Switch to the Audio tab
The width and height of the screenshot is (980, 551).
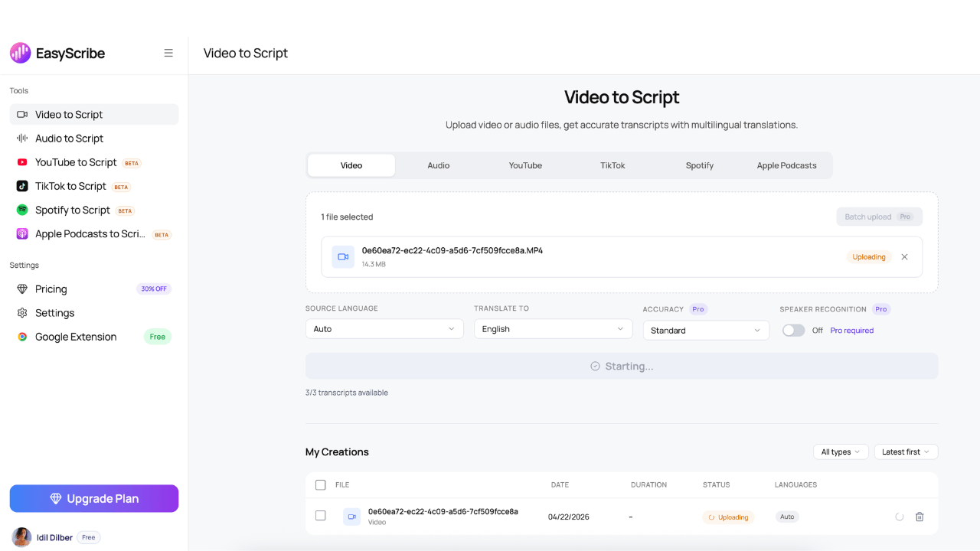(x=438, y=165)
